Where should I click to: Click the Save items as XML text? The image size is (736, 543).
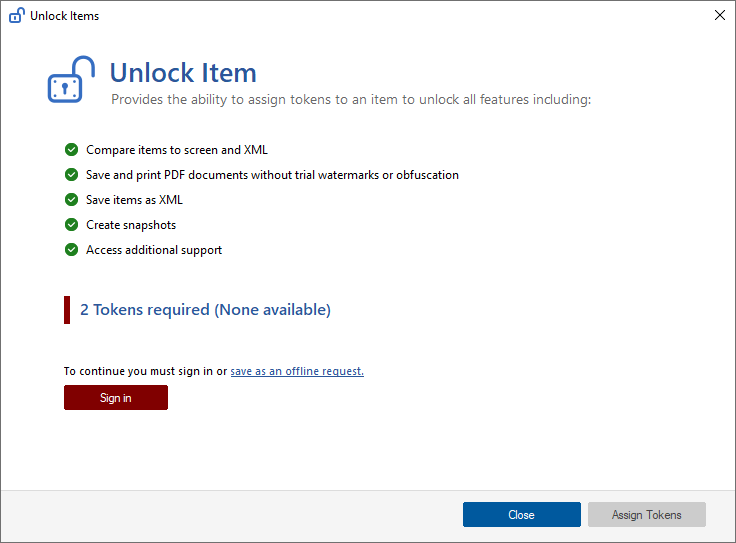tap(134, 199)
